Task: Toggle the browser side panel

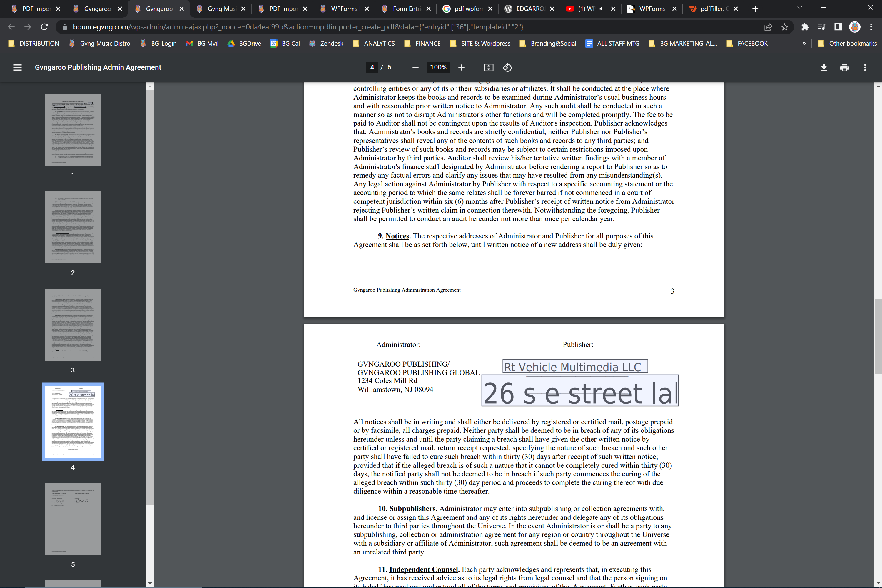Action: pyautogui.click(x=838, y=27)
